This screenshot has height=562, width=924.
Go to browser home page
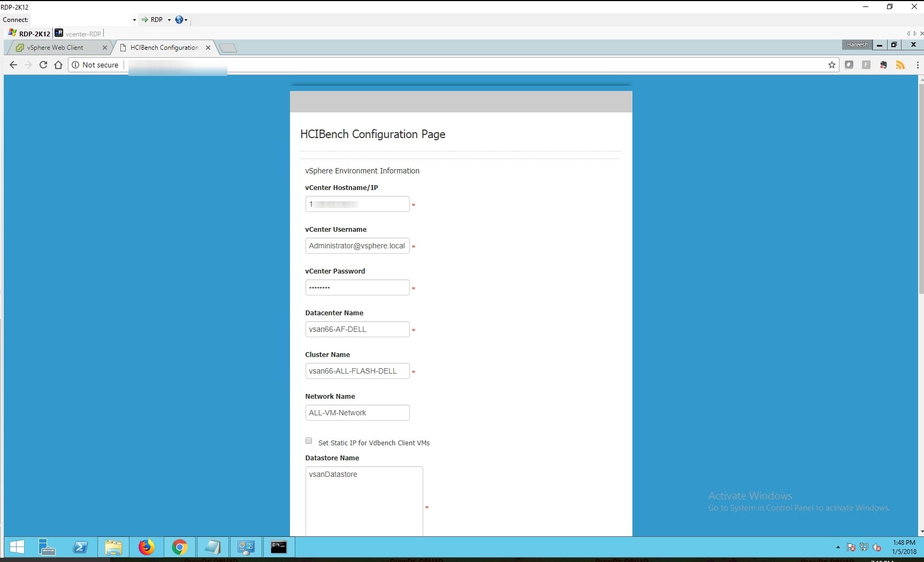[58, 65]
